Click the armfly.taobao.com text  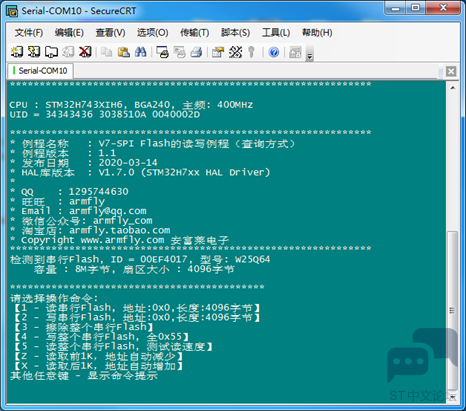[x=120, y=230]
